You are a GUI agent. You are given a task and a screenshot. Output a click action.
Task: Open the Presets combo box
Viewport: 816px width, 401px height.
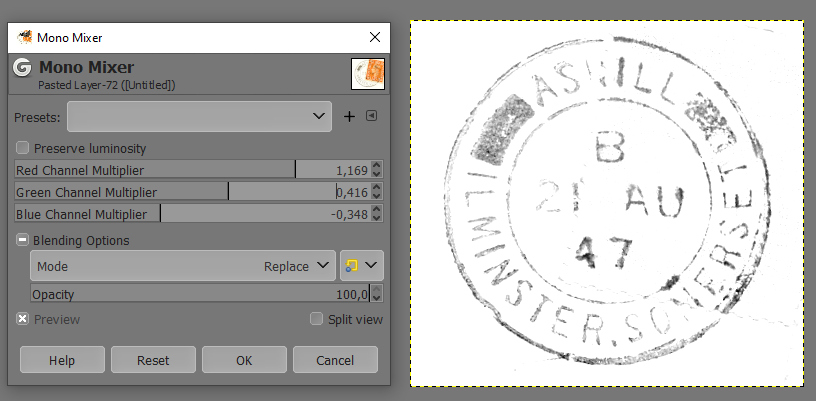[x=199, y=117]
